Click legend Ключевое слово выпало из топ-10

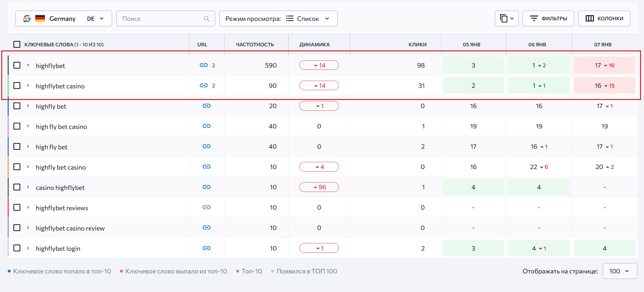click(x=173, y=271)
